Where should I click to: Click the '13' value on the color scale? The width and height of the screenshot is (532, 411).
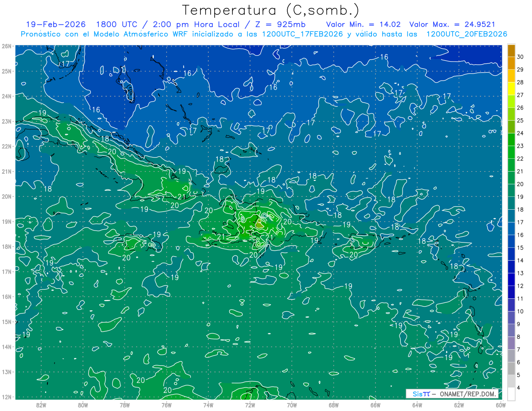(x=520, y=273)
